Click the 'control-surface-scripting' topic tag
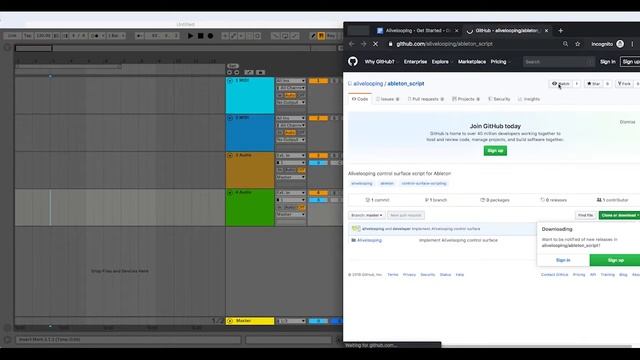This screenshot has height=360, width=640. pos(424,184)
